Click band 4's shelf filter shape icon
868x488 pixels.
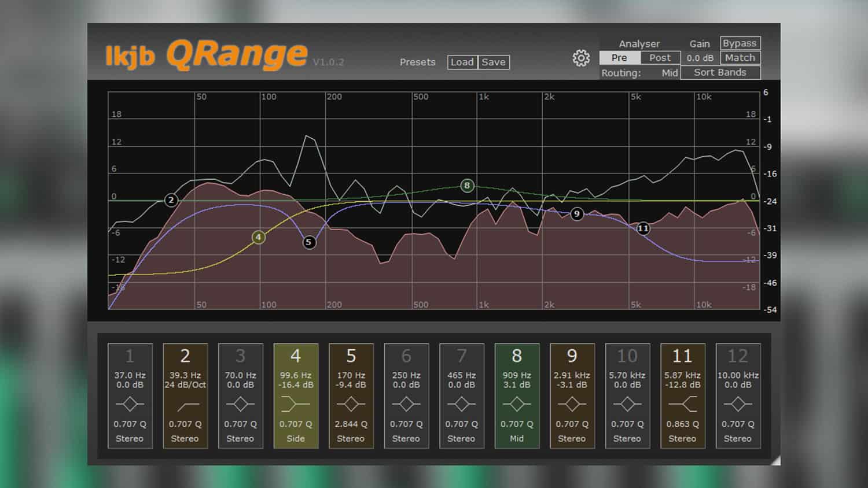(296, 404)
